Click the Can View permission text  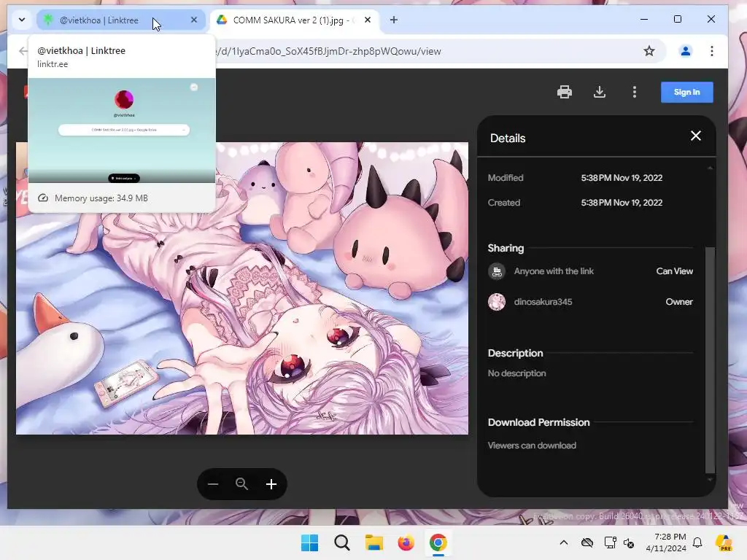(675, 271)
